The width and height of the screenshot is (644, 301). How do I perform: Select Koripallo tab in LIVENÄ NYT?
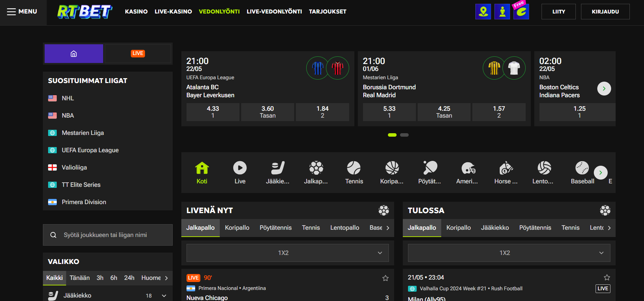pos(237,228)
